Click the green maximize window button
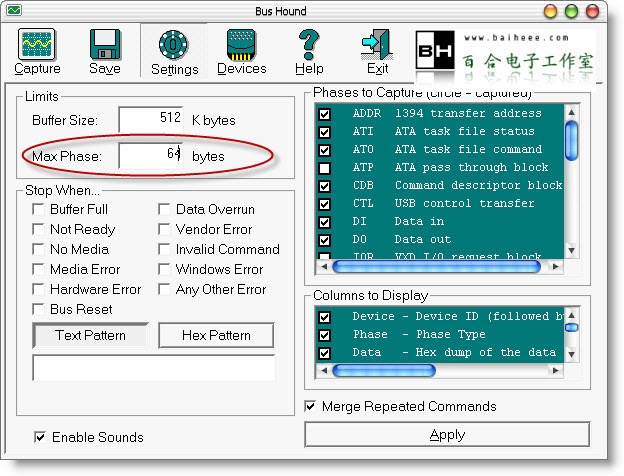This screenshot has width=624, height=476. tap(571, 11)
